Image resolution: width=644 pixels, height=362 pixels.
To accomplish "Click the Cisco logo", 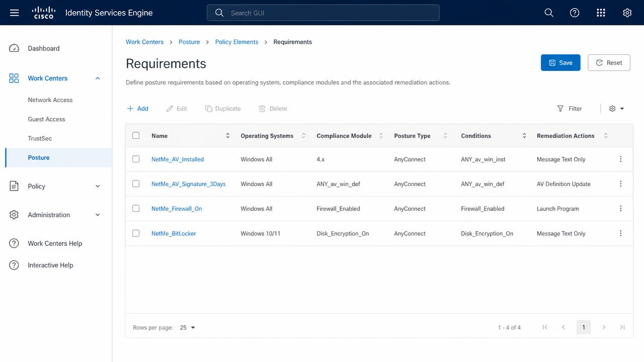I will coord(44,13).
